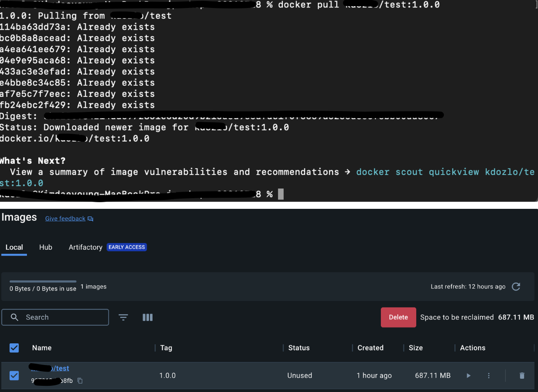538x392 pixels.
Task: Click the 687.11 MB size cell
Action: tap(433, 376)
